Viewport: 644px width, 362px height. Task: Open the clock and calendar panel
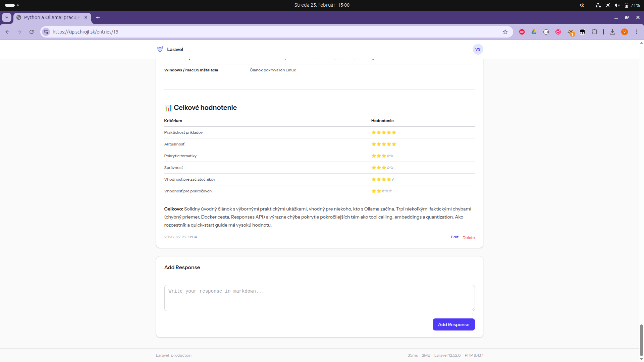(x=322, y=5)
